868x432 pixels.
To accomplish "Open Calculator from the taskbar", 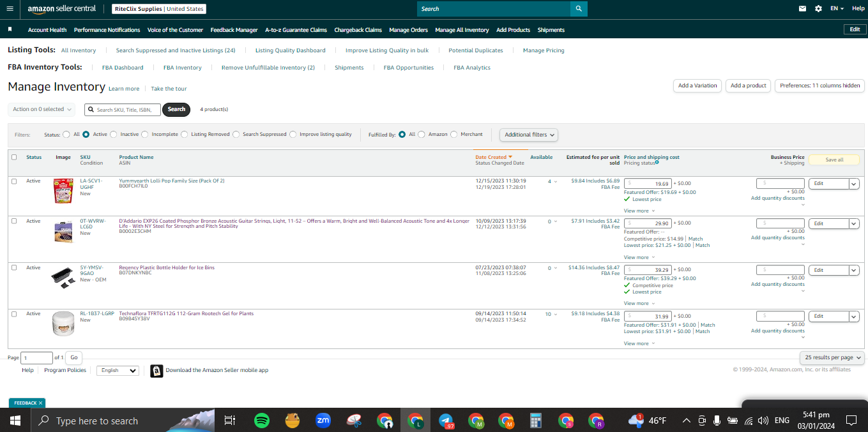I will coord(536,421).
